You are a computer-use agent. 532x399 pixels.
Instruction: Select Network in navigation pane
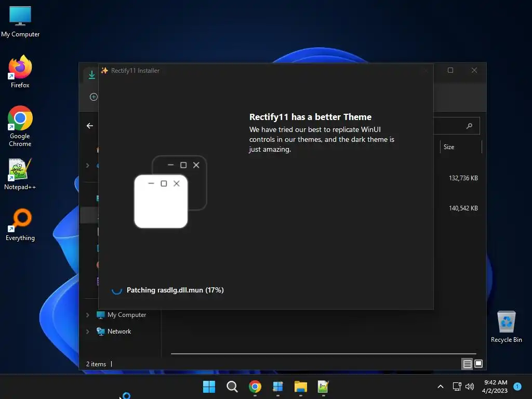(x=114, y=331)
